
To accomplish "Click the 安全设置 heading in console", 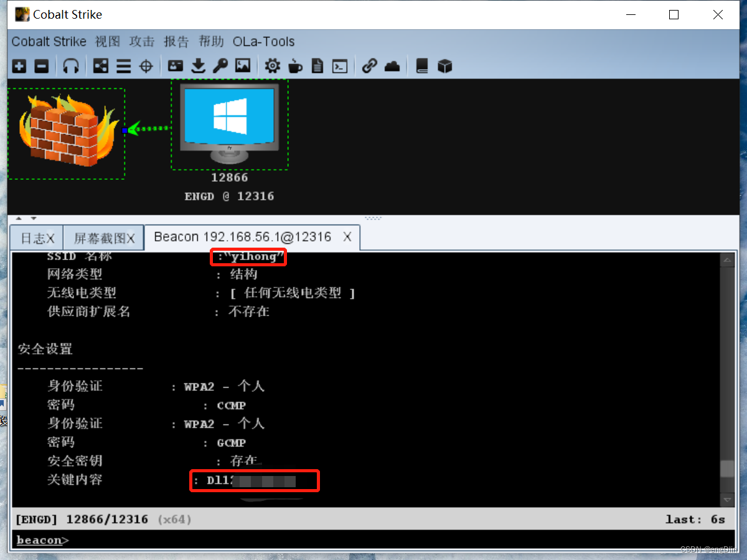I will 45,349.
